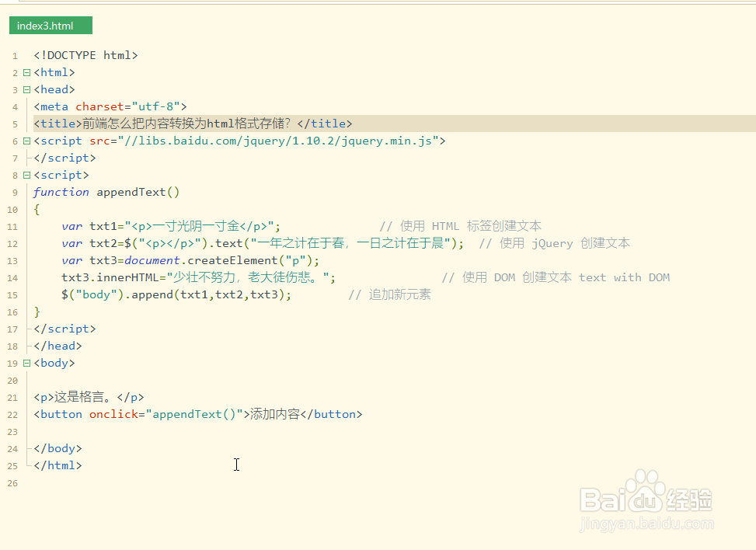Click the closing brace on line 16
This screenshot has height=550, width=756.
[x=37, y=312]
